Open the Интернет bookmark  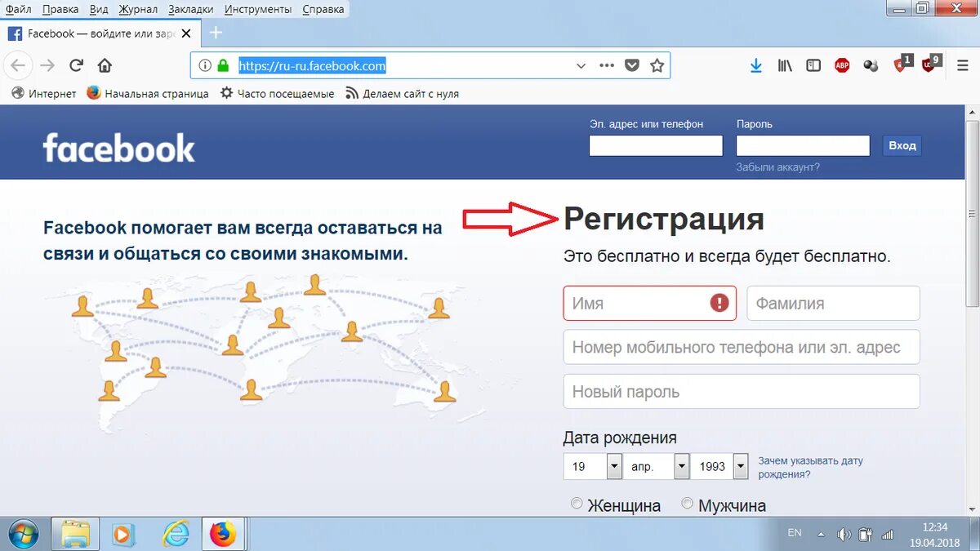(44, 94)
